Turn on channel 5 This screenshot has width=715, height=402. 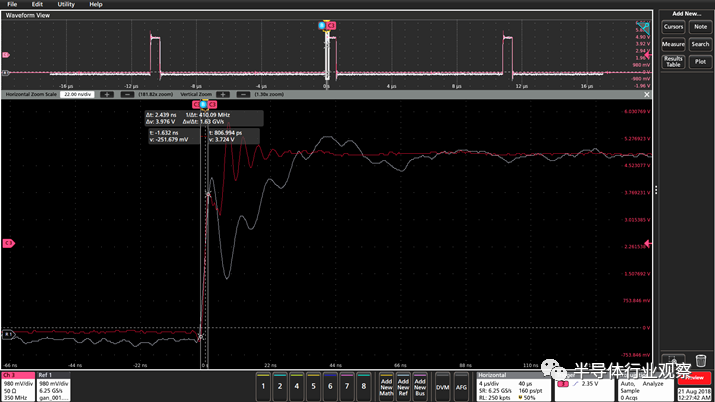pyautogui.click(x=313, y=387)
